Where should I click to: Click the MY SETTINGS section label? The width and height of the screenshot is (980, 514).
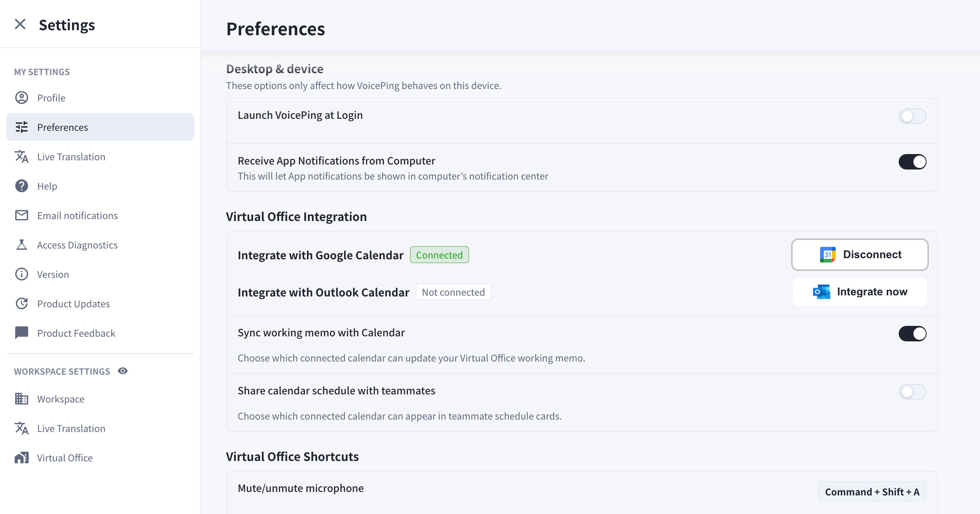pos(42,72)
